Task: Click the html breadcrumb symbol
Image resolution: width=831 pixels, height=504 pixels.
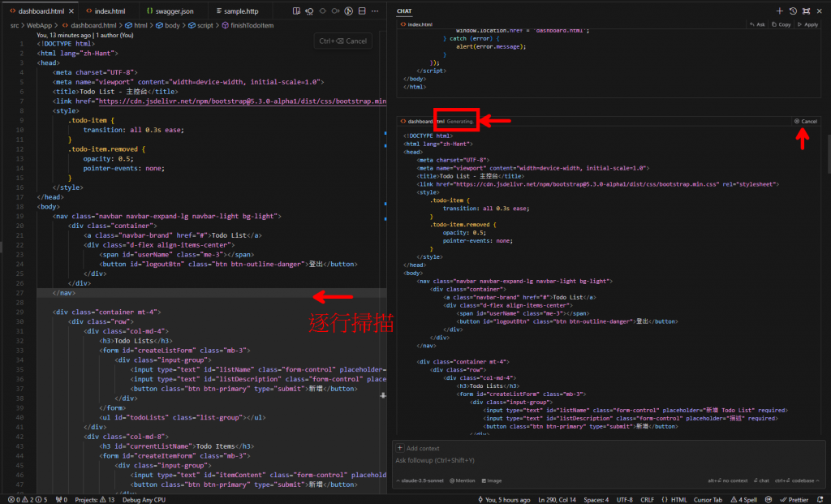Action: click(x=136, y=25)
